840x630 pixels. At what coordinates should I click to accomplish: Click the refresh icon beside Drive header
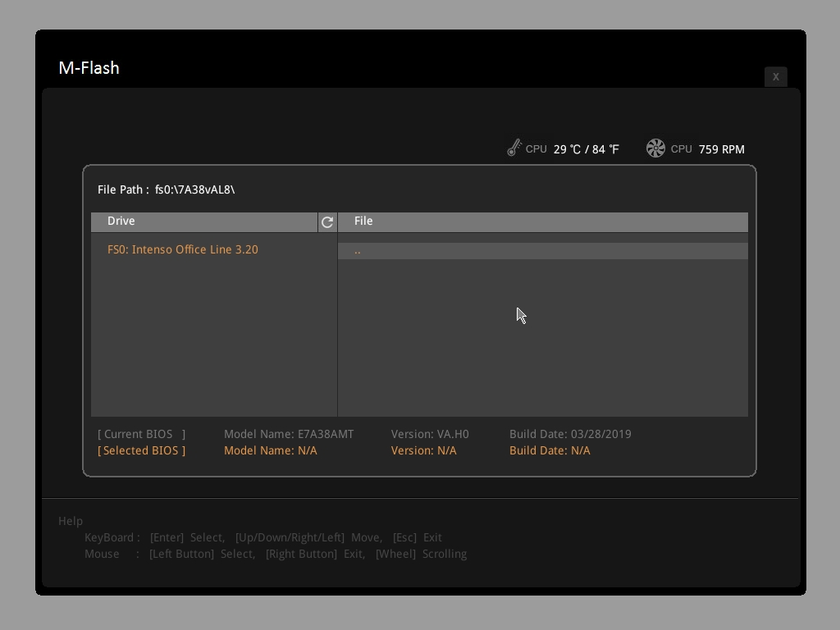(x=327, y=221)
